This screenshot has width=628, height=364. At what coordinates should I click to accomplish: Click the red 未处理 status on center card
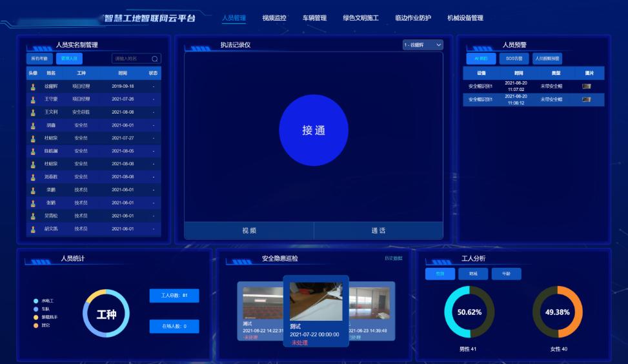299,343
